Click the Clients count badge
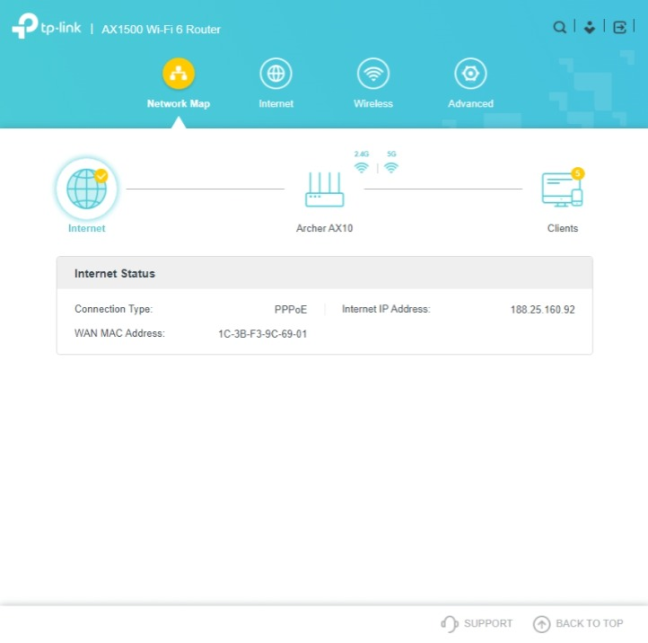 point(577,173)
